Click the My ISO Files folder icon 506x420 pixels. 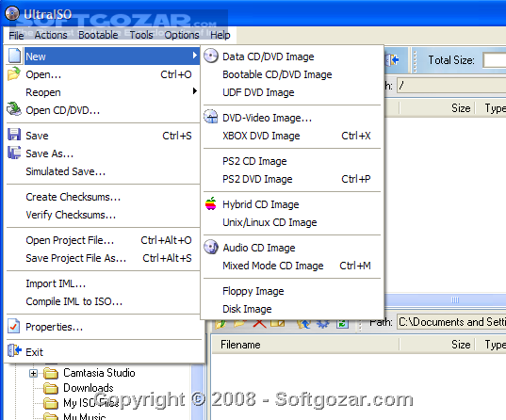51,403
